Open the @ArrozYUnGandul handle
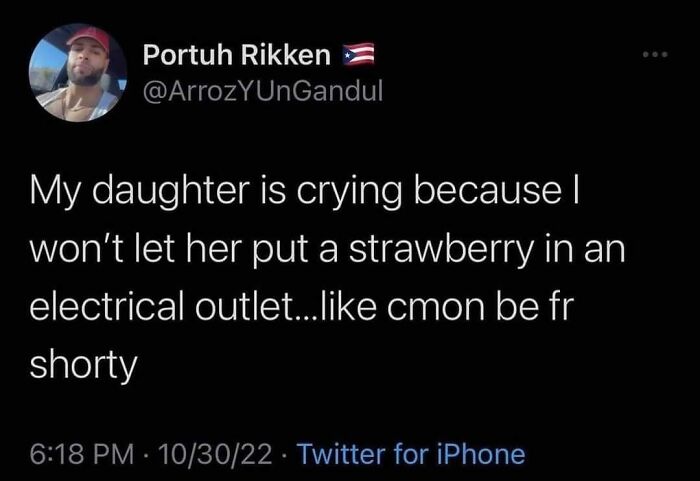 (x=263, y=92)
